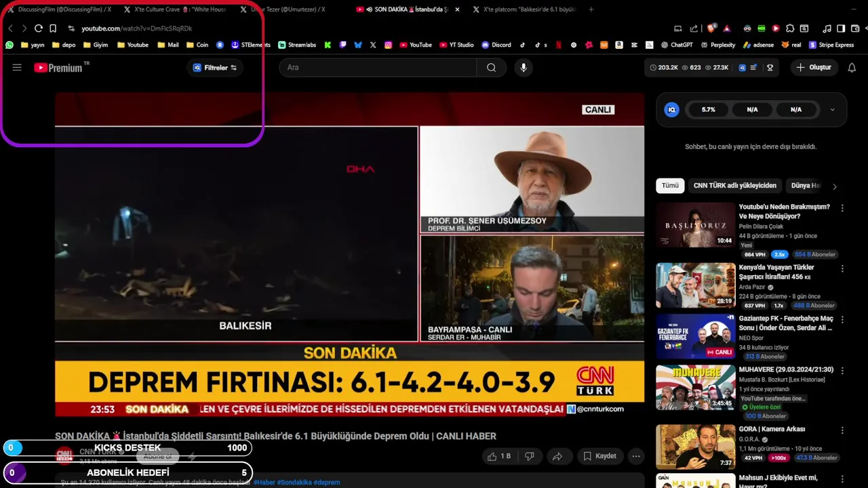Open the YouTube hamburger guide menu
This screenshot has width=868, height=488.
pos(17,68)
